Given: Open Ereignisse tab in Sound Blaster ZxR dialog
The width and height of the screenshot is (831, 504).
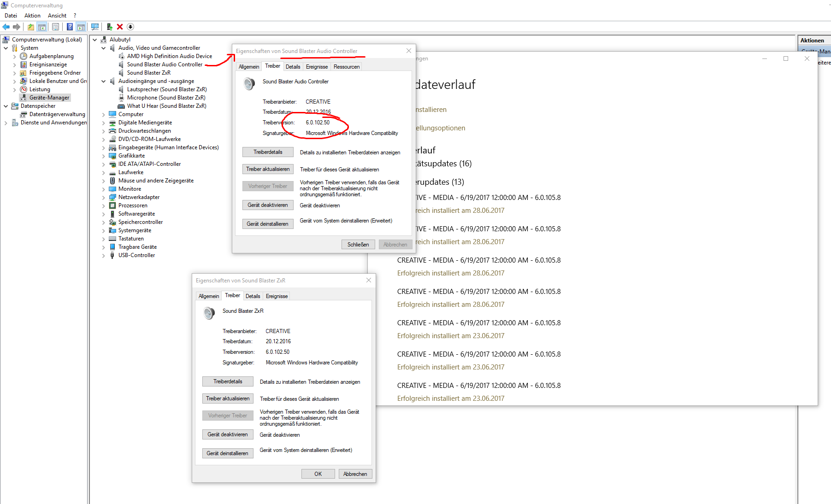Looking at the screenshot, I should pyautogui.click(x=277, y=296).
